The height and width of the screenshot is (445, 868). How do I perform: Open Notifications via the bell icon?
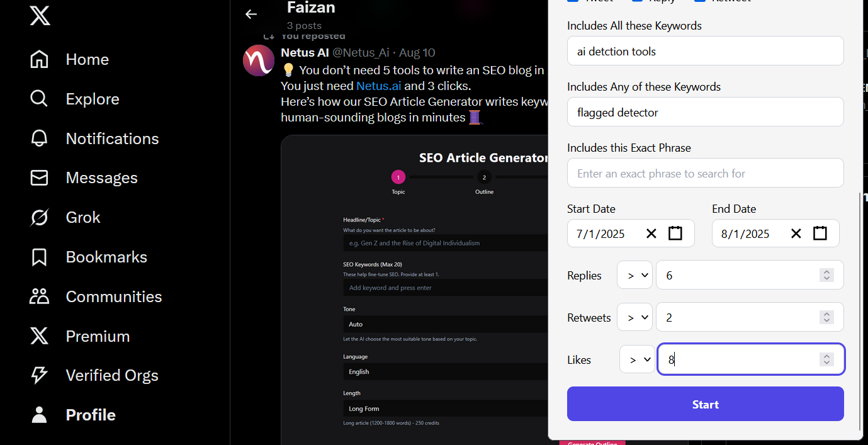point(38,138)
